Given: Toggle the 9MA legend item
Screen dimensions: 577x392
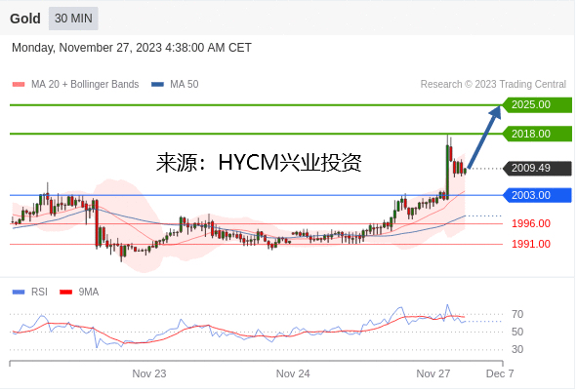Looking at the screenshot, I should pyautogui.click(x=79, y=292).
